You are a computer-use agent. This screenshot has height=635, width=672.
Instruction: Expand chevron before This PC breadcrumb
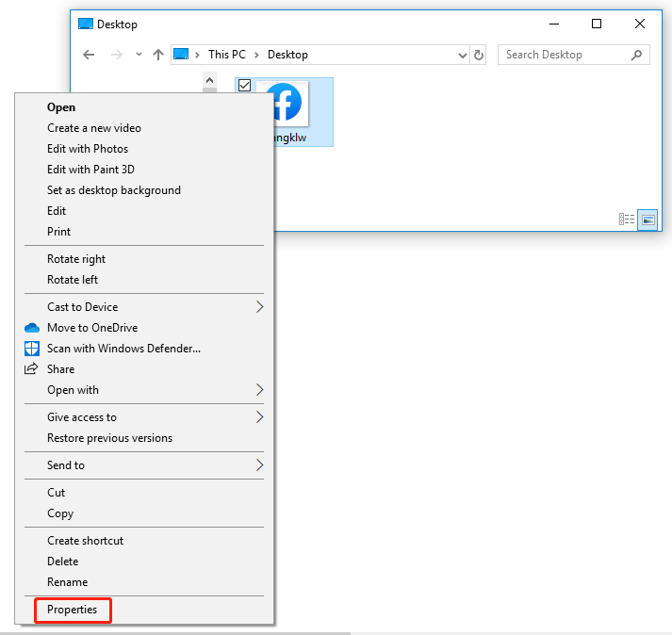[x=197, y=55]
